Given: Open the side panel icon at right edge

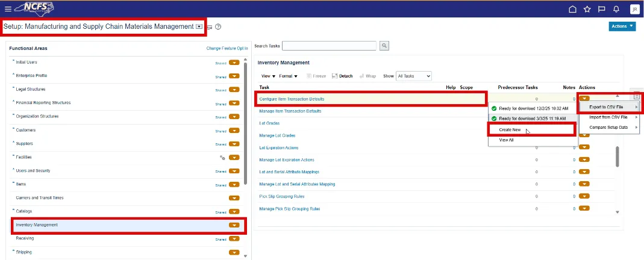Looking at the screenshot, I should (636, 96).
